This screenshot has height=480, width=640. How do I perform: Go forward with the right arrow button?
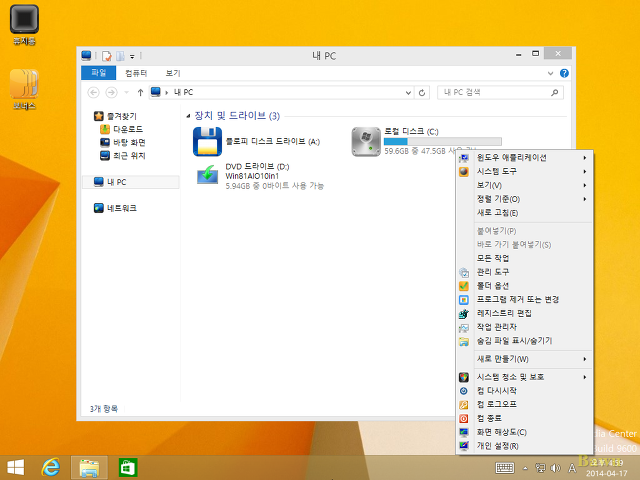[x=111, y=93]
